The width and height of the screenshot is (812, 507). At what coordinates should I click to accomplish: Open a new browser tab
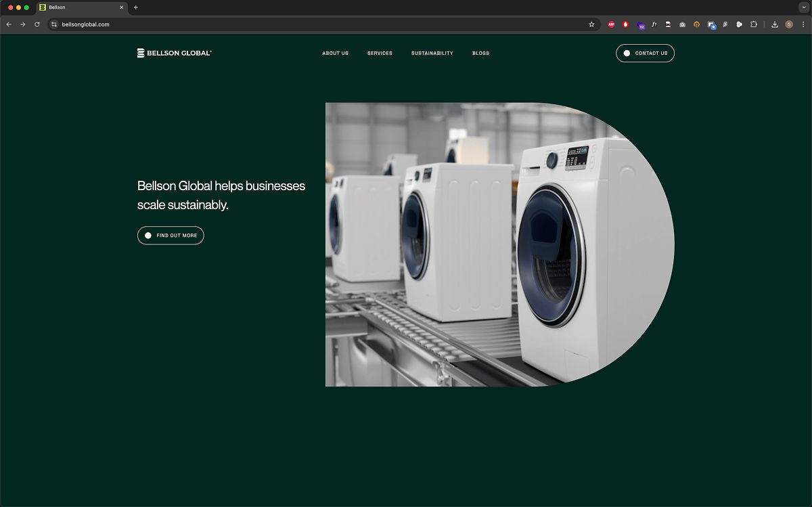[x=135, y=7]
